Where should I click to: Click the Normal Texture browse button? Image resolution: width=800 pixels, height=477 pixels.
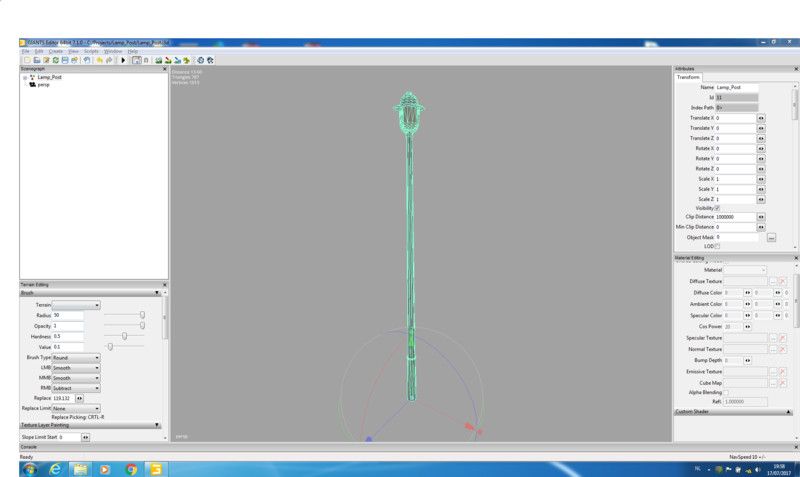click(772, 350)
